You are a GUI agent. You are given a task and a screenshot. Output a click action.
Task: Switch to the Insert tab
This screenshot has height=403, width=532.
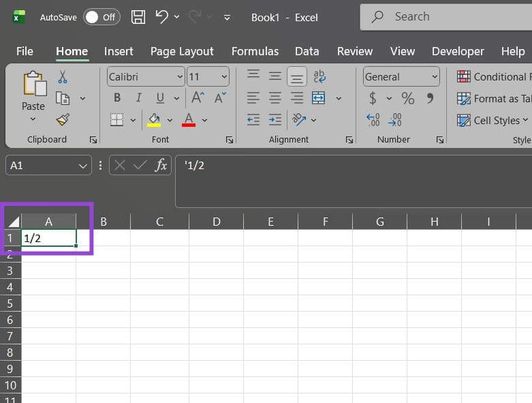[119, 51]
